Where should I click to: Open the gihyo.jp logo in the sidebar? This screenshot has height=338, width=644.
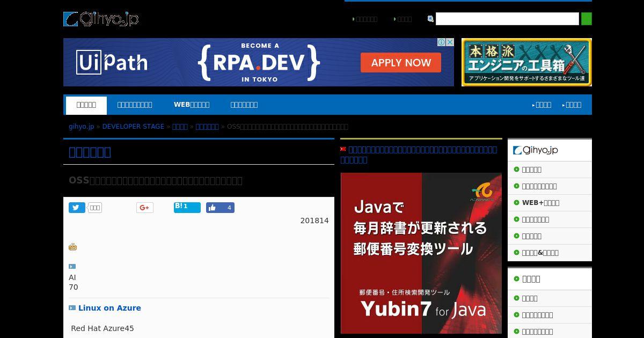click(x=536, y=150)
